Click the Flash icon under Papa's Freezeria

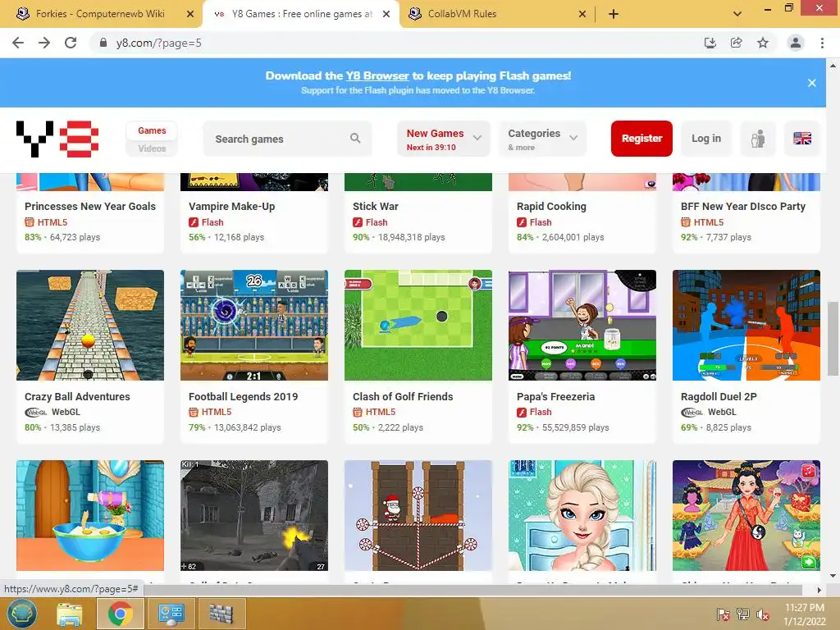(521, 412)
